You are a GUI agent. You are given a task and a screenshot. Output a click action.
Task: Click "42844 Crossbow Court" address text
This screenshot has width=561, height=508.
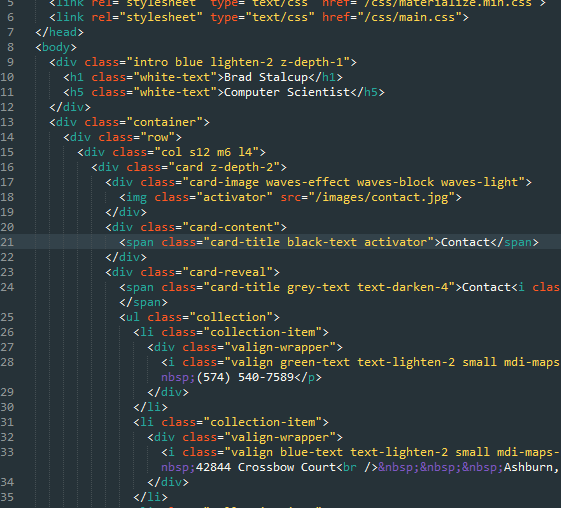[266, 467]
